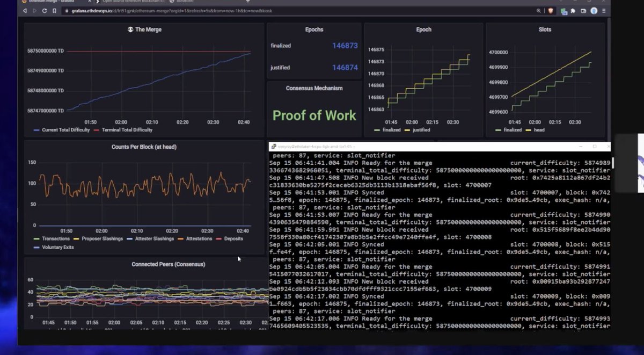Go back using the browser back arrow
The width and height of the screenshot is (644, 355).
click(x=25, y=11)
